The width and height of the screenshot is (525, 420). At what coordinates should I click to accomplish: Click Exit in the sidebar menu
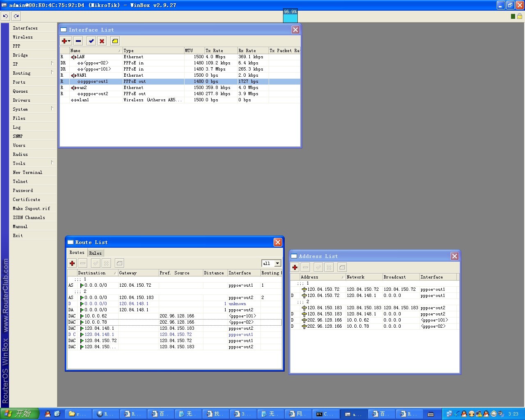[33, 235]
